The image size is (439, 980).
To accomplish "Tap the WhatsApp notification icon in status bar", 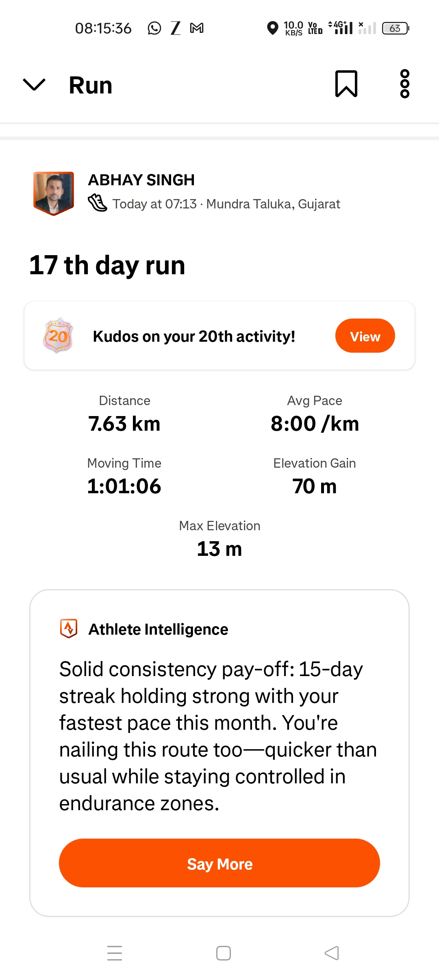I will point(154,28).
